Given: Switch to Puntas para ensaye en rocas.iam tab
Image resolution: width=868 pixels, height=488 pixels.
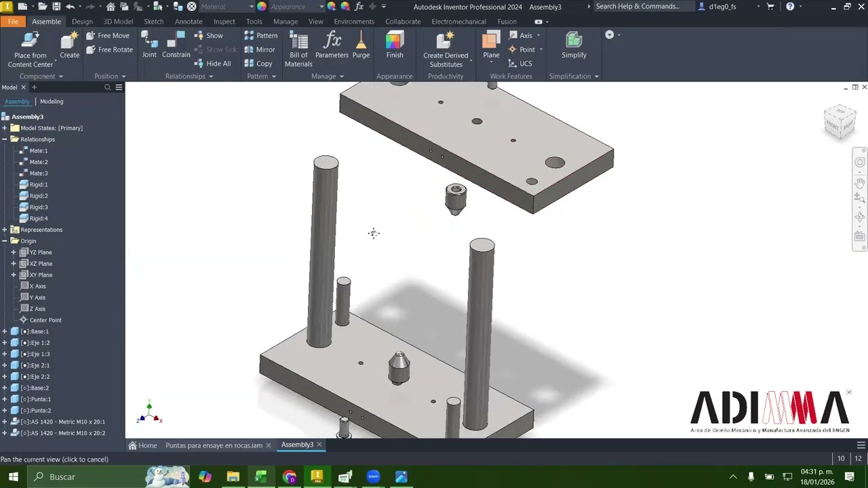Looking at the screenshot, I should 214,445.
